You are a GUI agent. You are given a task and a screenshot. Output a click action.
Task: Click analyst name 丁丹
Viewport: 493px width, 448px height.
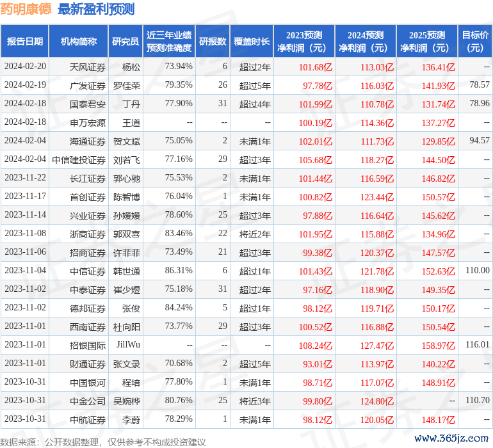(x=131, y=104)
